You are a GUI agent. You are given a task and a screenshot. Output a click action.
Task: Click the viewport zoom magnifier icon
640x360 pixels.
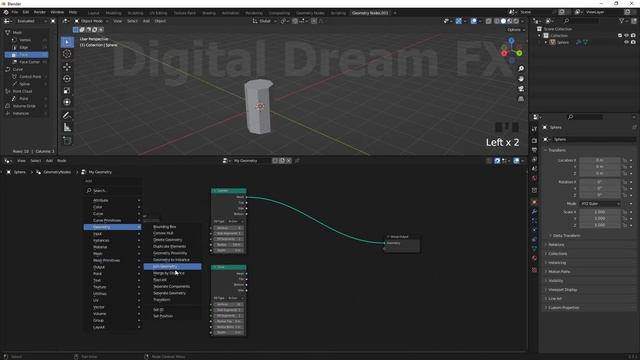click(521, 69)
